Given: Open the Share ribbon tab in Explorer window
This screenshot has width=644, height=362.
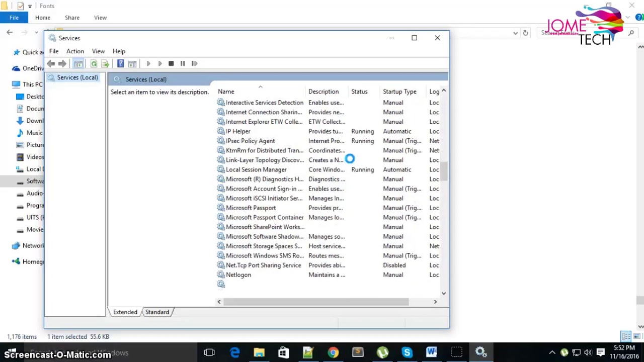Looking at the screenshot, I should (x=72, y=18).
